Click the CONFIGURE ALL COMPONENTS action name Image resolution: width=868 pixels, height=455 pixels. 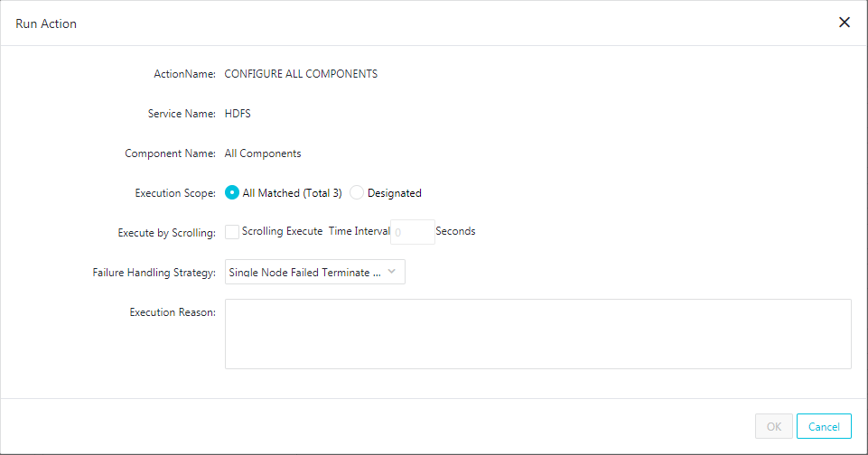(x=301, y=74)
